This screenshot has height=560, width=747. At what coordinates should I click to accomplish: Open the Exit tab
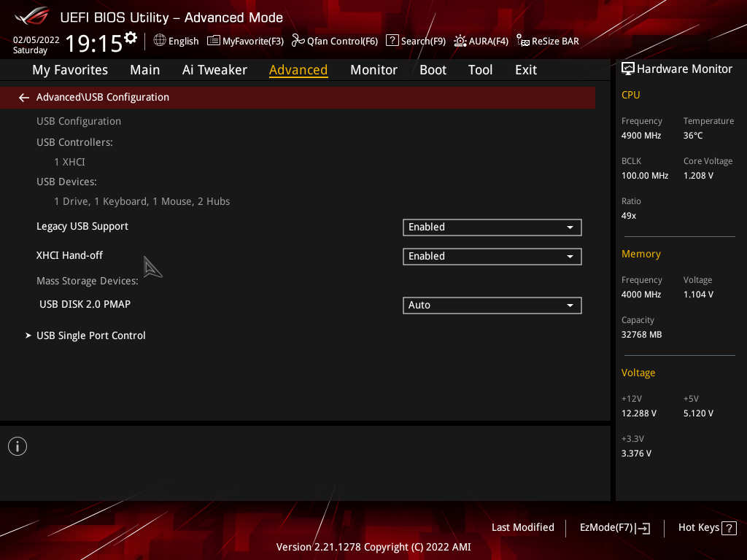526,70
